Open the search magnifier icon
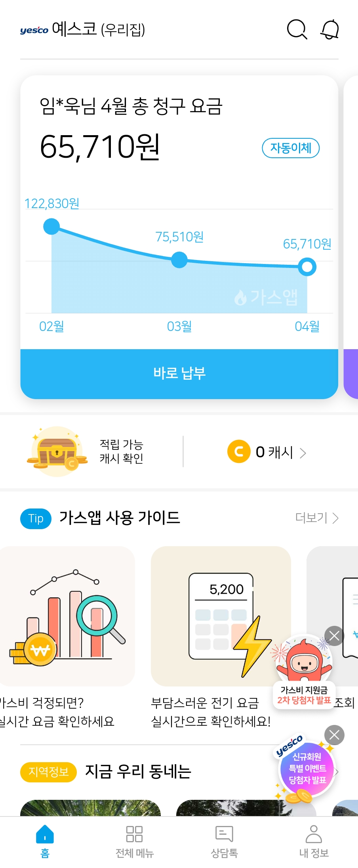Screen dimensions: 358x868 tap(297, 30)
